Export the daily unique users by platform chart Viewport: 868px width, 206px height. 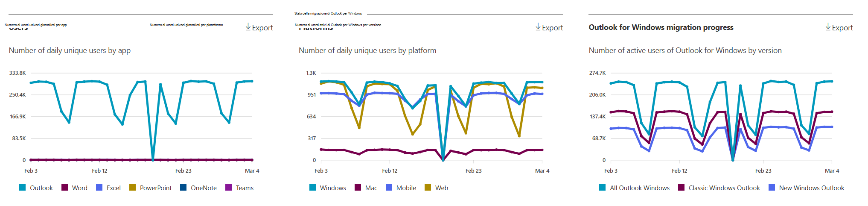pos(549,27)
